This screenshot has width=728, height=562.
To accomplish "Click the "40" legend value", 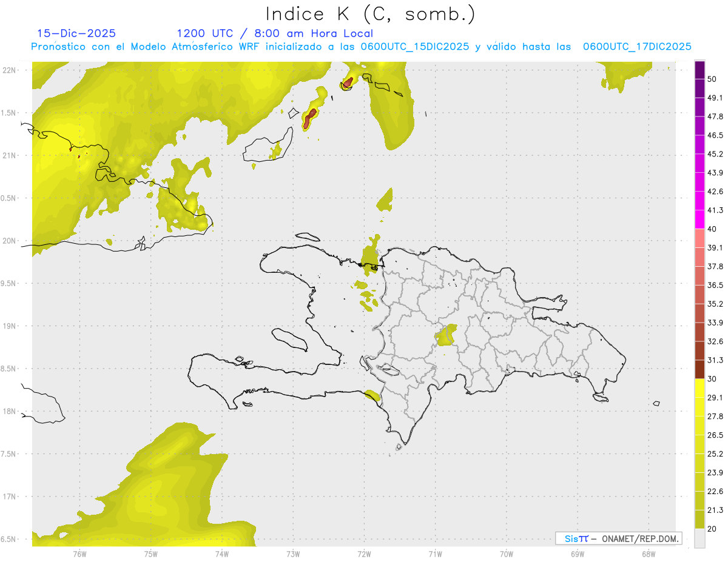I will click(x=712, y=229).
